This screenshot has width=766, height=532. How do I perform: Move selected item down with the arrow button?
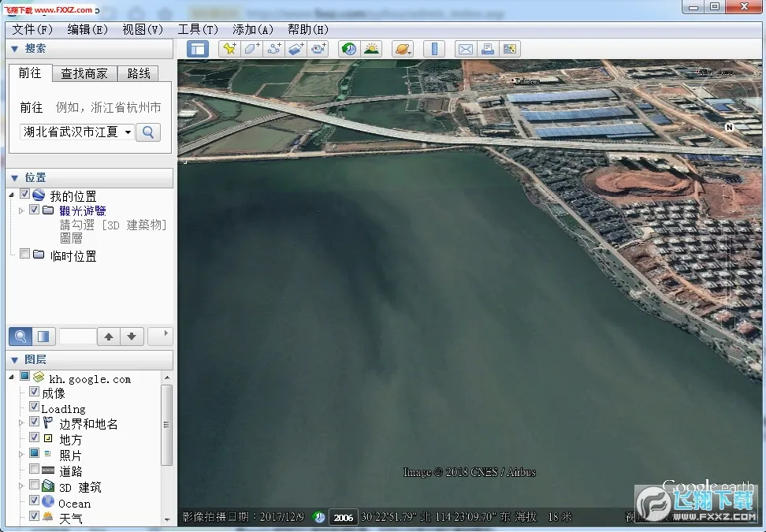click(132, 337)
